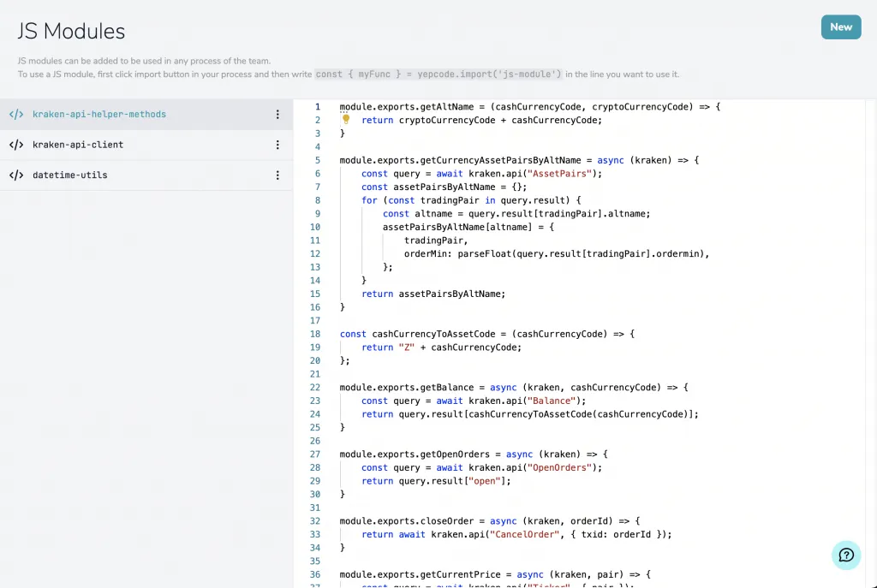Select the kraken-api-client module

pyautogui.click(x=78, y=145)
